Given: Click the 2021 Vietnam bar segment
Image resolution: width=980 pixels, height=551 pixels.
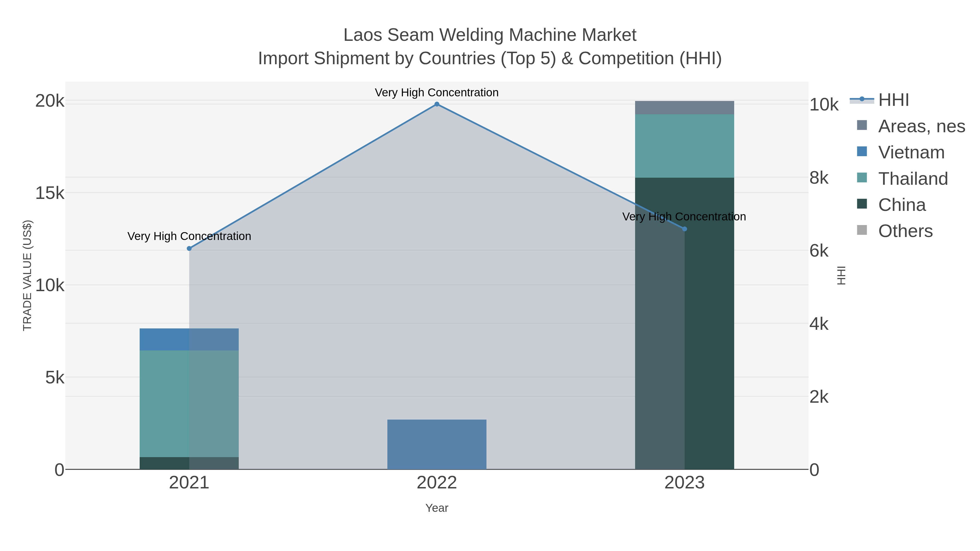Looking at the screenshot, I should click(x=189, y=340).
